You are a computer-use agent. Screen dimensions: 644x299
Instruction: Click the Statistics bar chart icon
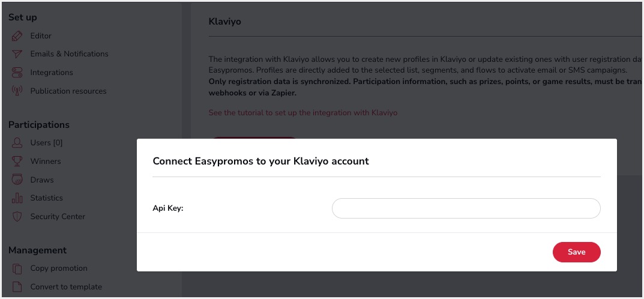[x=17, y=198]
